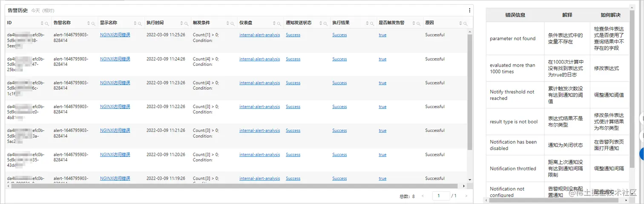Click the 如何解决 column header
The height and width of the screenshot is (204, 644).
click(610, 15)
